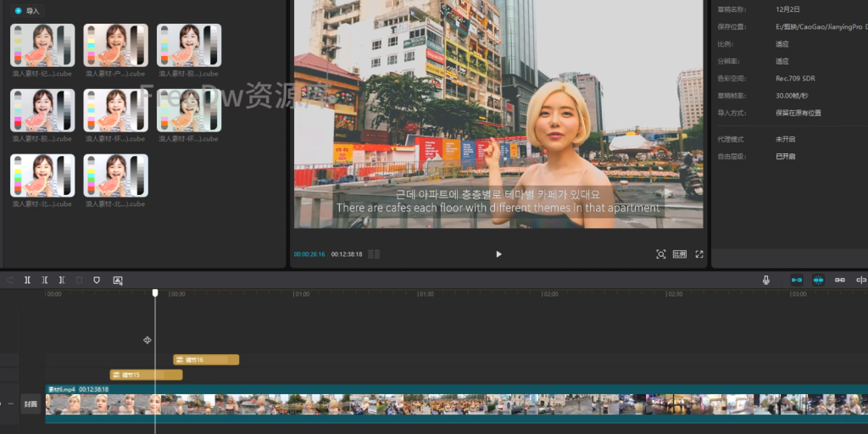This screenshot has height=434, width=868.
Task: Click the 已开启 free layer value
Action: pyautogui.click(x=786, y=157)
